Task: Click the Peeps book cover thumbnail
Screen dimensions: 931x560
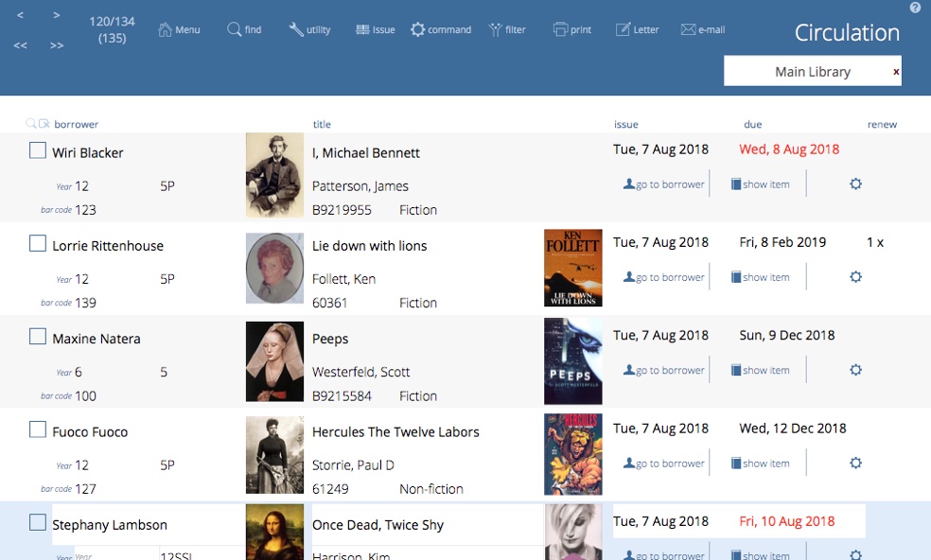Action: [x=572, y=361]
